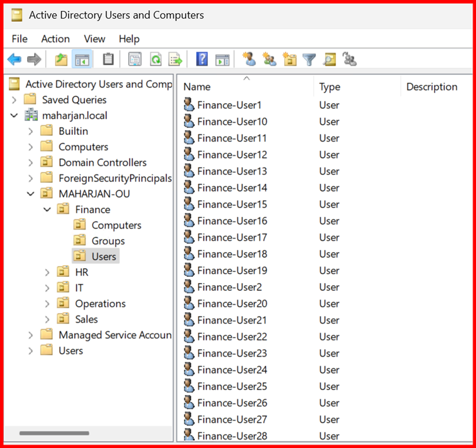The width and height of the screenshot is (476, 448).
Task: Click the Up one level folder icon
Action: pos(61,59)
